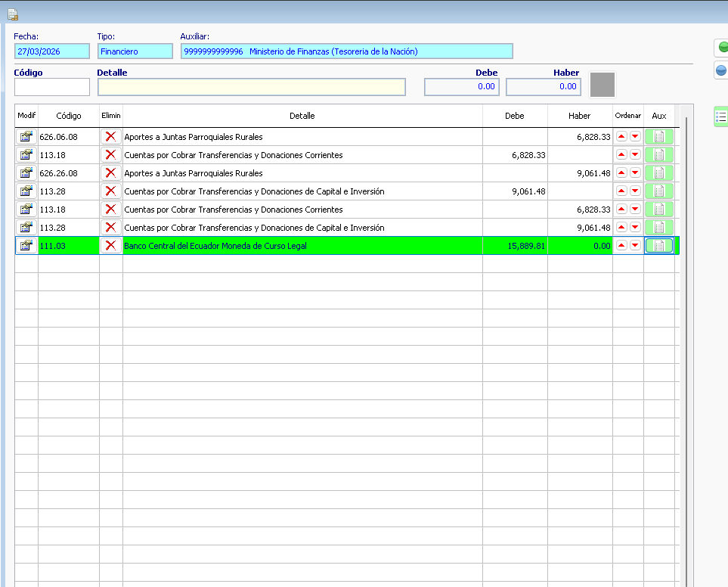728x587 pixels.
Task: Move row 626.26.08 up in order
Action: [621, 173]
